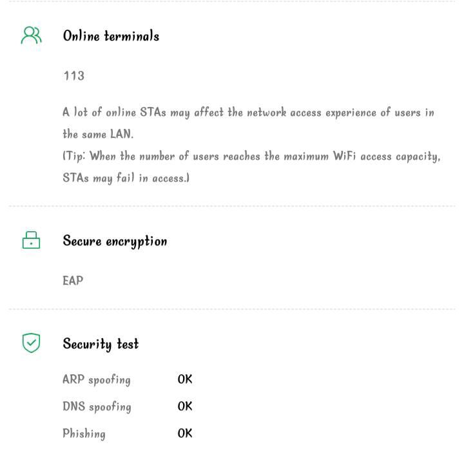
Task: Click the Online terminals people icon
Action: click(x=31, y=35)
